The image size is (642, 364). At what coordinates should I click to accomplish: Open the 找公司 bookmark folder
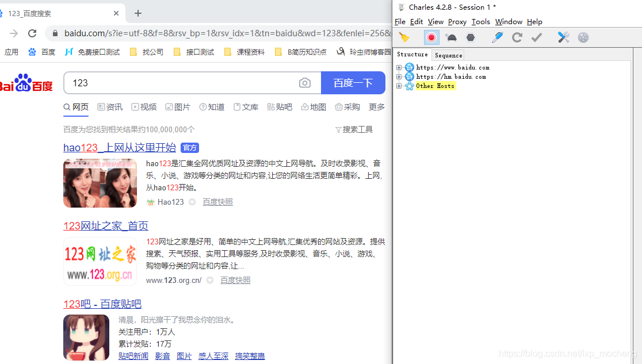[x=147, y=52]
